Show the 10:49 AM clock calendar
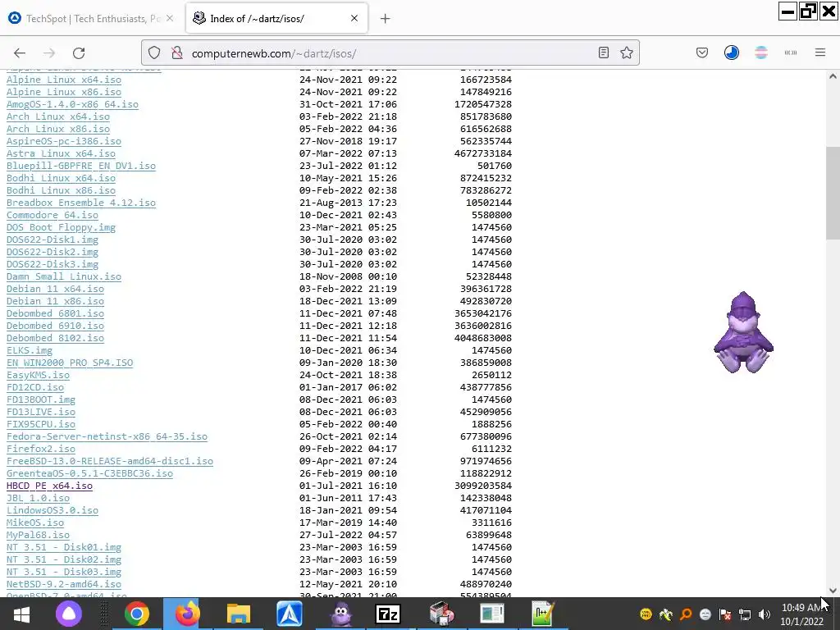Image resolution: width=840 pixels, height=630 pixels. pyautogui.click(x=802, y=614)
